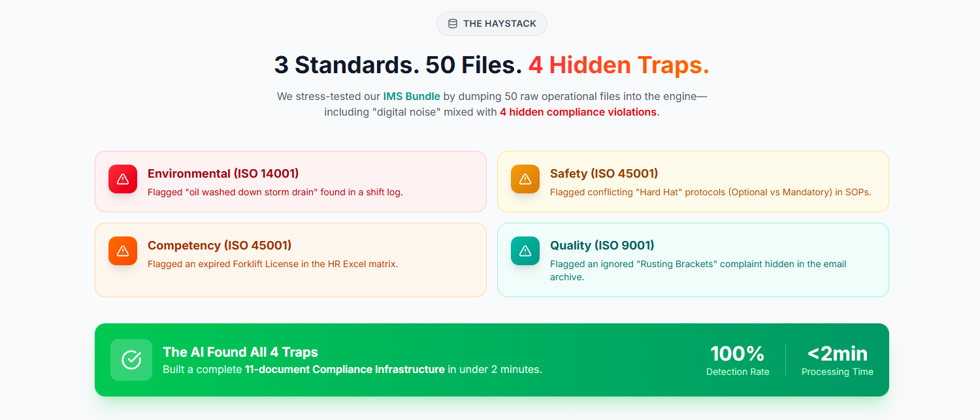Select the Quality (ISO 9001) card
This screenshot has width=980, height=420.
tap(693, 259)
